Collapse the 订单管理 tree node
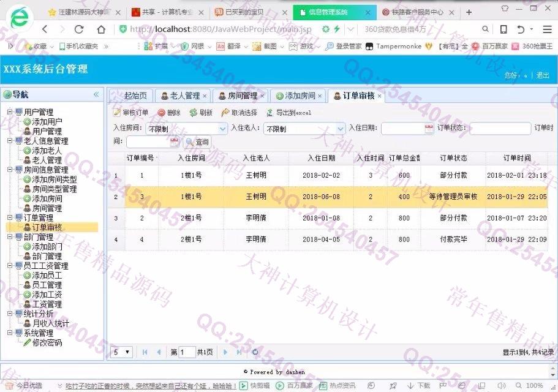This screenshot has height=392, width=558. (10, 217)
